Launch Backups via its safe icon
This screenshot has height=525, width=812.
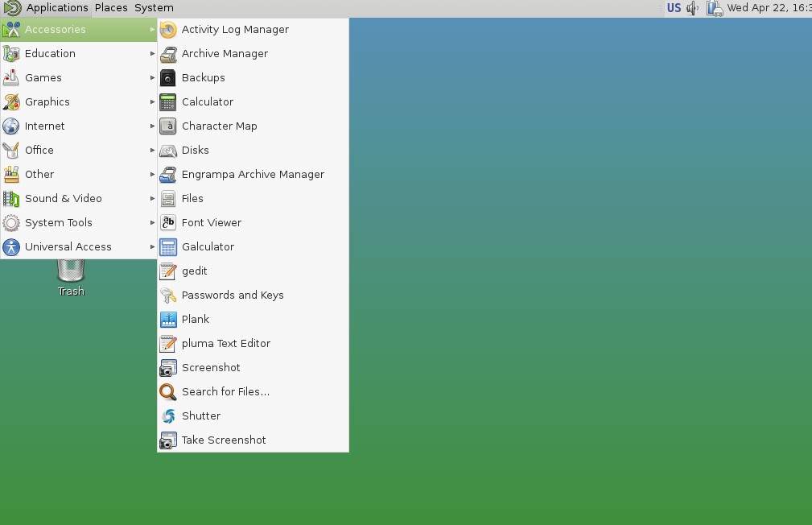coord(167,78)
